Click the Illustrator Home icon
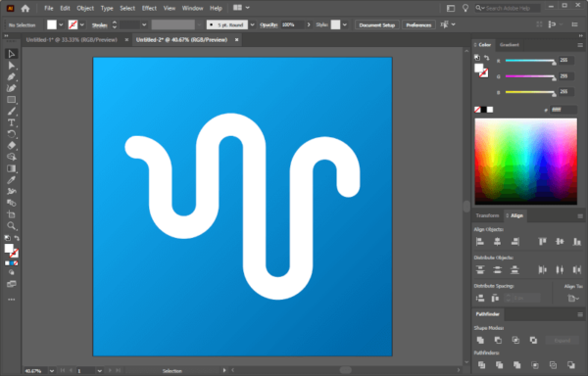The image size is (588, 376). (25, 8)
